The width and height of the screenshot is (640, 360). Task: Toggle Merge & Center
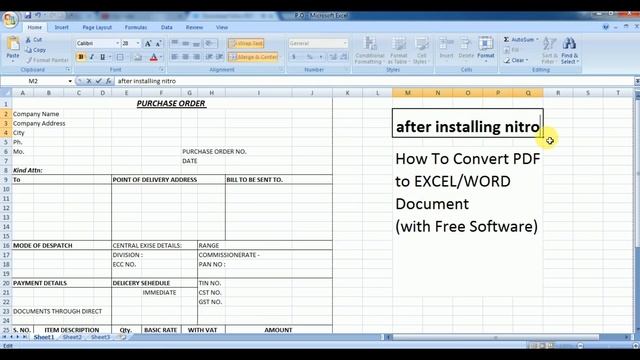tap(253, 57)
